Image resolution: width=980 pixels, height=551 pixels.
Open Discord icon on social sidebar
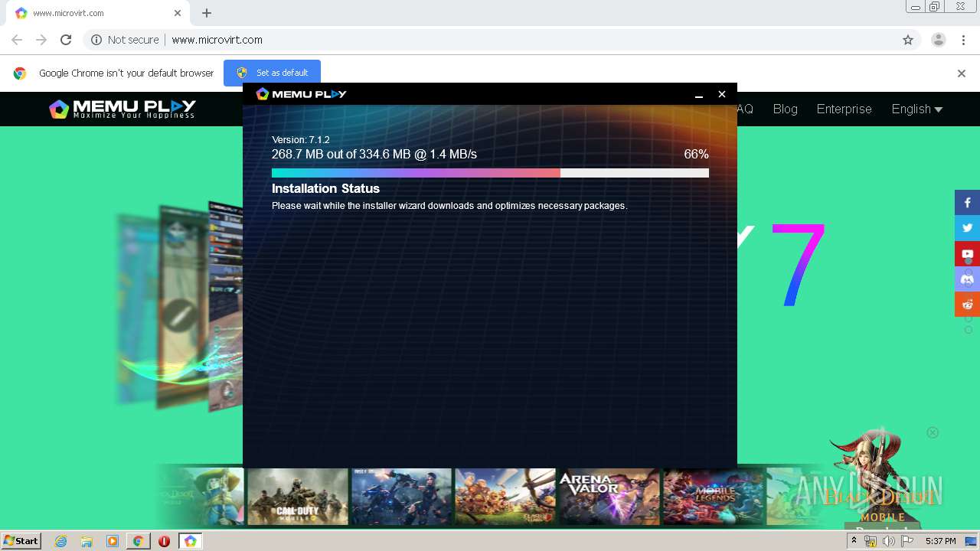pos(967,279)
